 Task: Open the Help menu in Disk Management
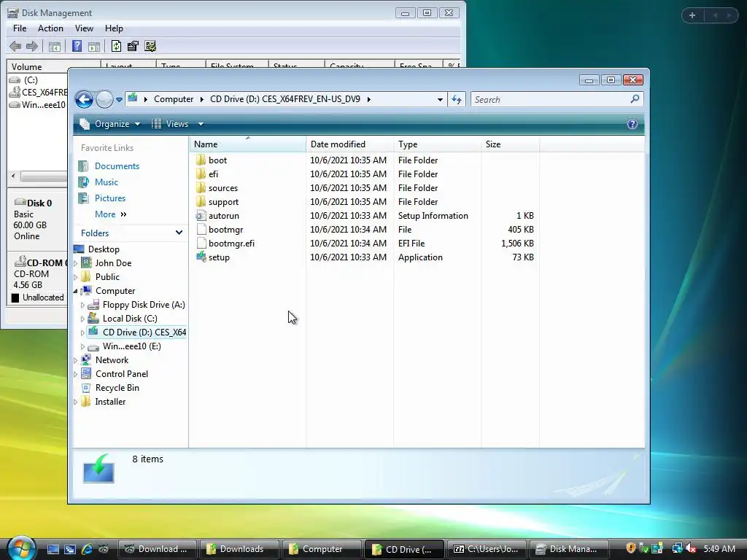pos(114,28)
